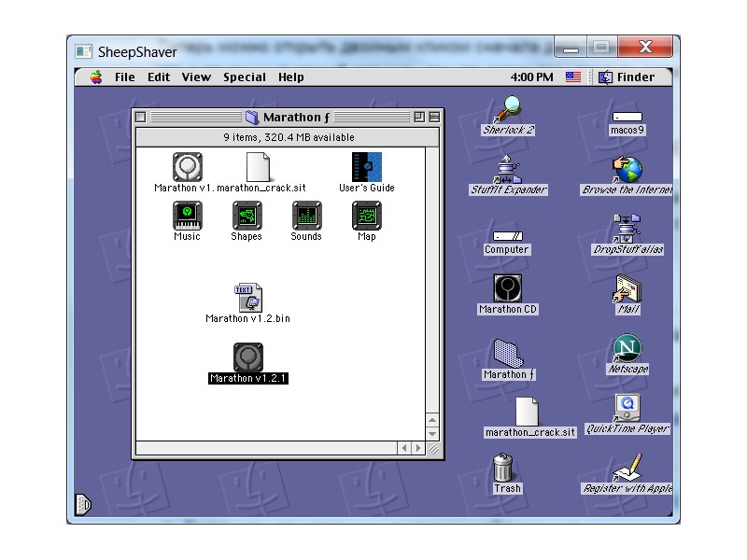This screenshot has width=747, height=560.
Task: Open the Special menu
Action: [x=245, y=77]
